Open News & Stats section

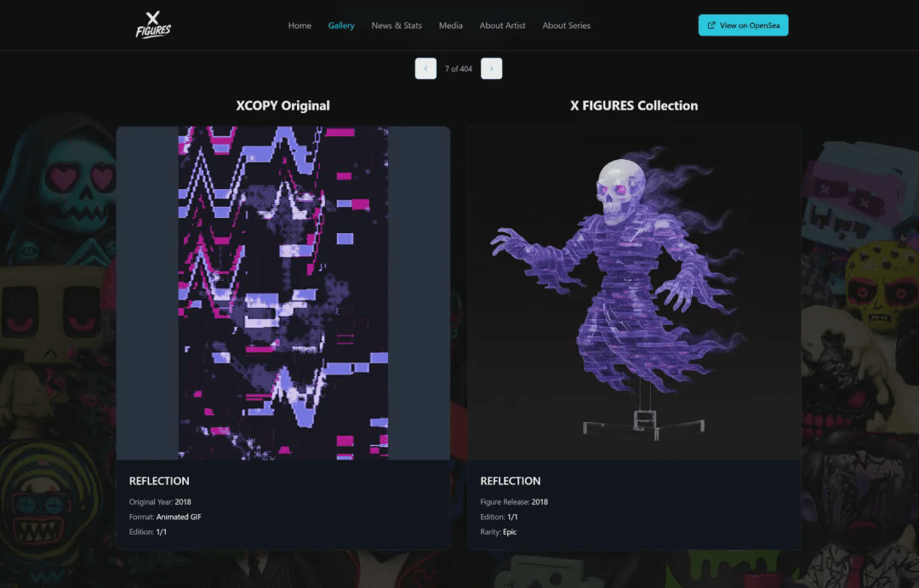[x=397, y=26]
